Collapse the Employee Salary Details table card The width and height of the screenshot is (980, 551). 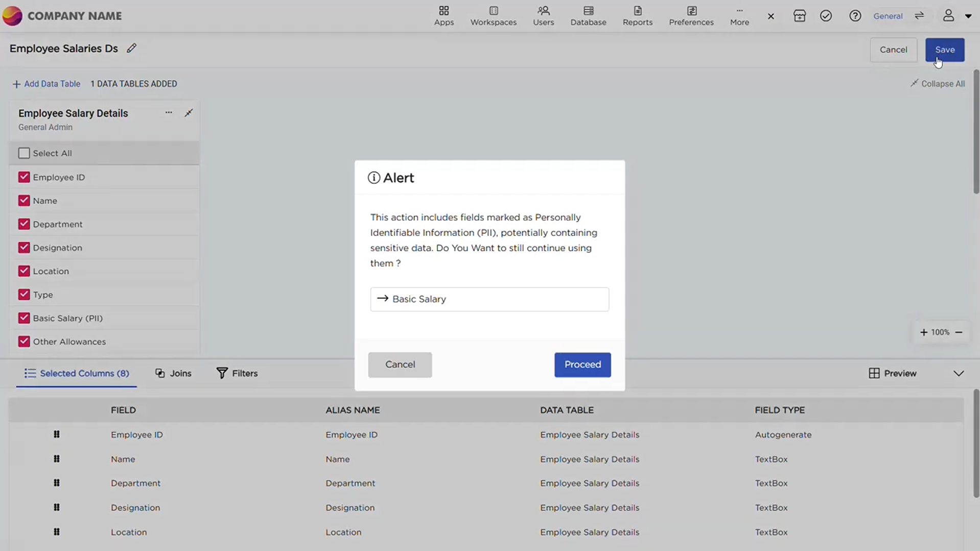[x=189, y=112]
